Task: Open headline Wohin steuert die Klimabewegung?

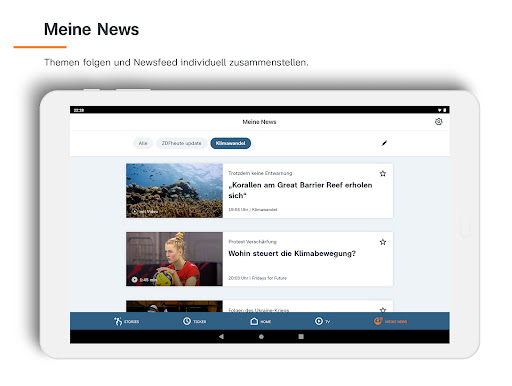Action: click(x=292, y=254)
